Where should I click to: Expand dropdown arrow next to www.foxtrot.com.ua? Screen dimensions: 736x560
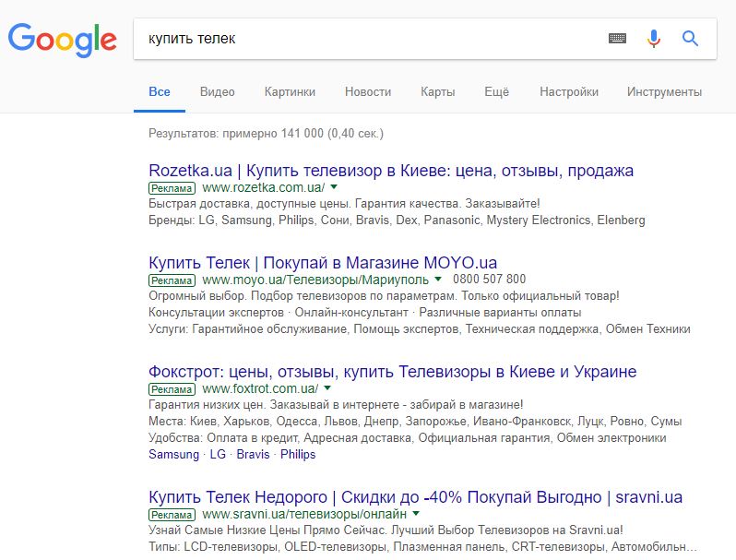point(327,387)
